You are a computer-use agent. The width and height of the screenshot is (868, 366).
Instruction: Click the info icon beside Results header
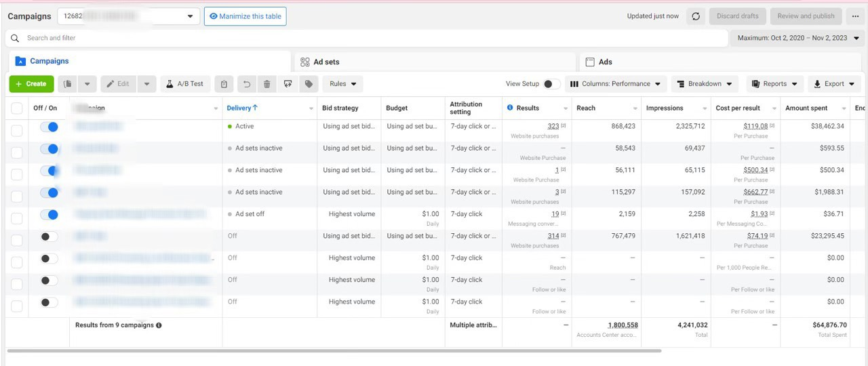pyautogui.click(x=510, y=108)
